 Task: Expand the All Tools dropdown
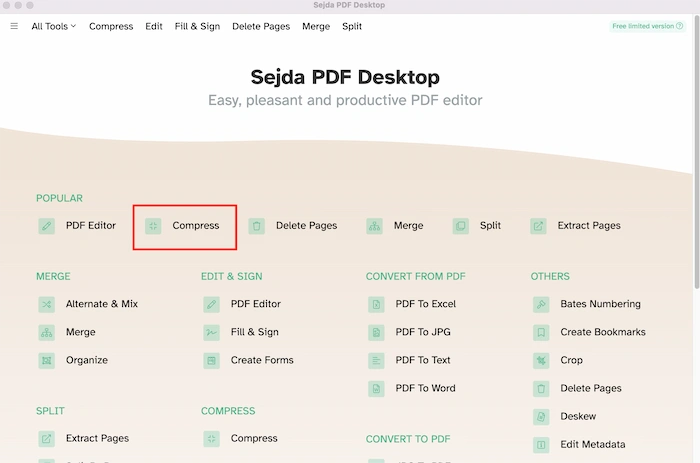click(x=54, y=26)
